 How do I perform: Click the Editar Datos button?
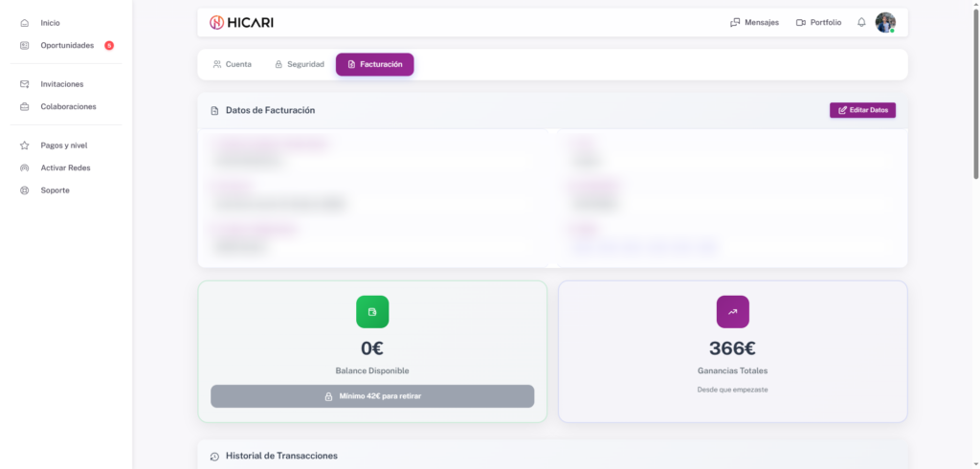click(862, 110)
